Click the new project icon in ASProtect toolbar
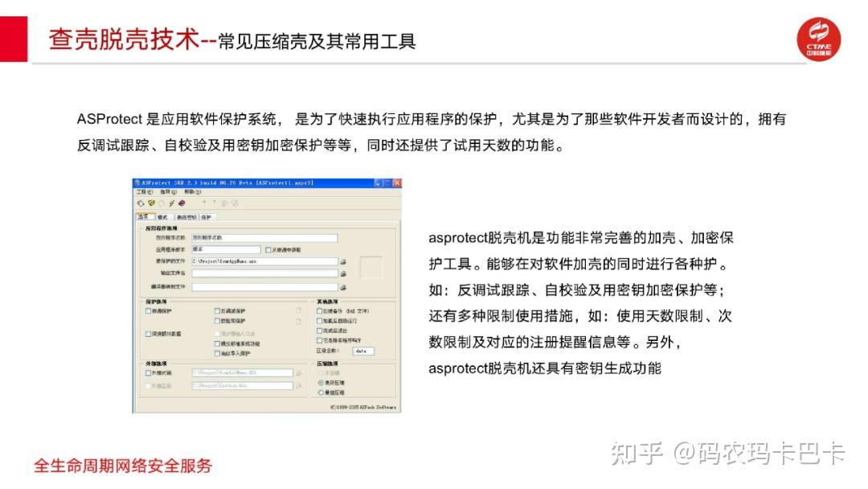868x489 pixels. 141,203
